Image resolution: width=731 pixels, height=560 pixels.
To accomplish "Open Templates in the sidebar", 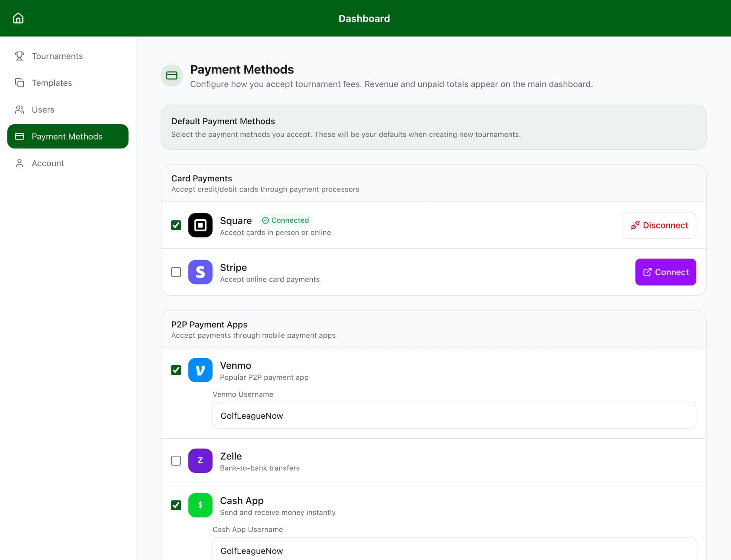I will (68, 83).
